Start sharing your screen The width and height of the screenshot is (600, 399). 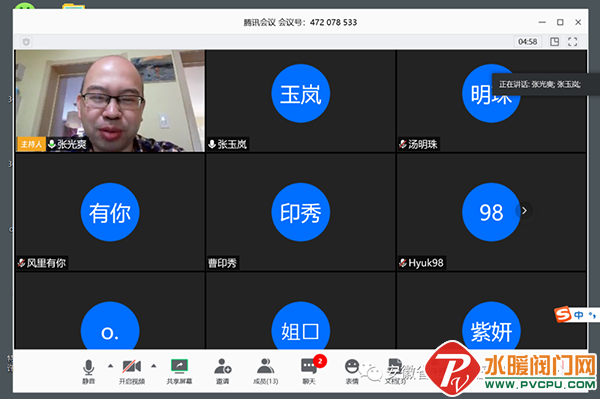pyautogui.click(x=179, y=371)
